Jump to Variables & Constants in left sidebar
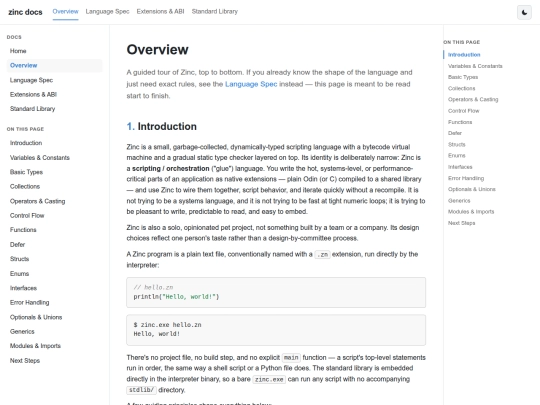 coord(54,158)
